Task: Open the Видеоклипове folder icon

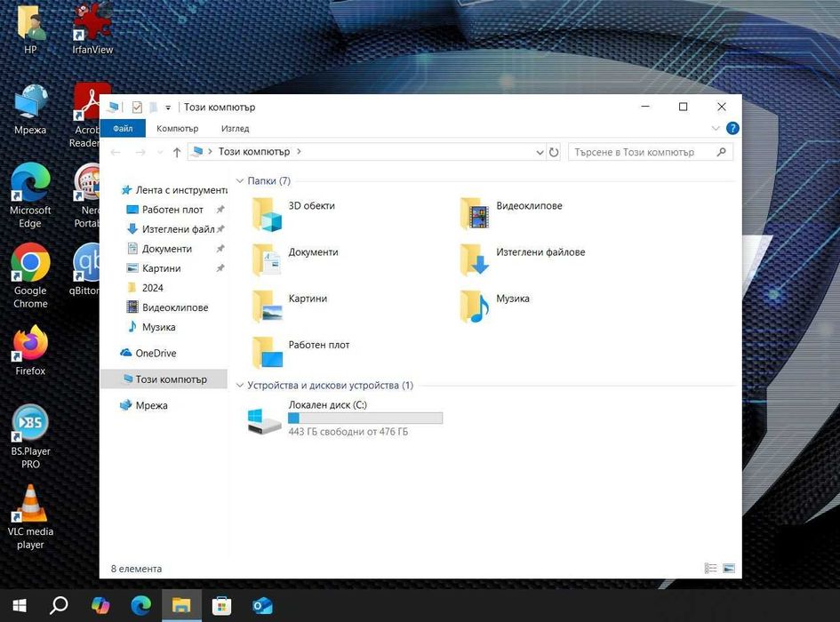Action: (x=476, y=214)
